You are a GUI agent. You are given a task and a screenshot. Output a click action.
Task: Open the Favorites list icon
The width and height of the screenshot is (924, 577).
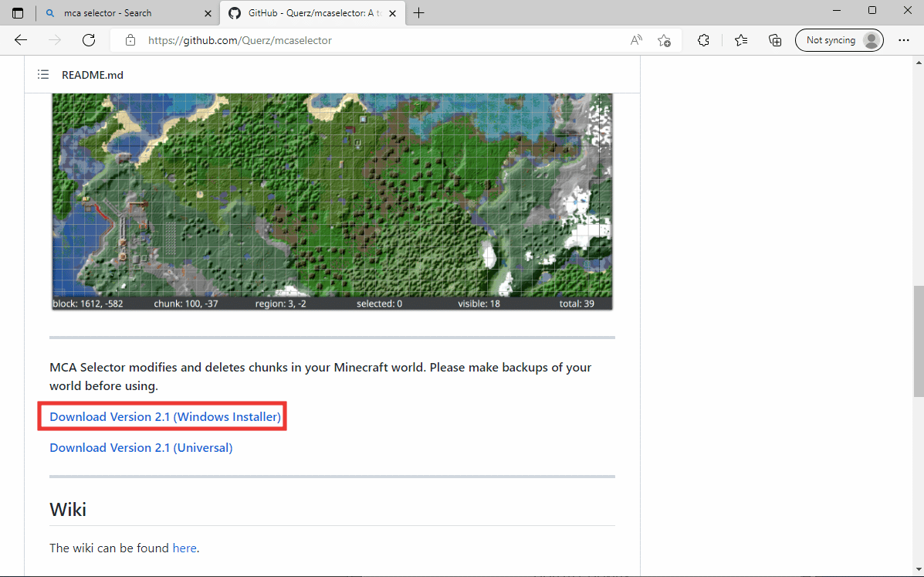pos(741,40)
